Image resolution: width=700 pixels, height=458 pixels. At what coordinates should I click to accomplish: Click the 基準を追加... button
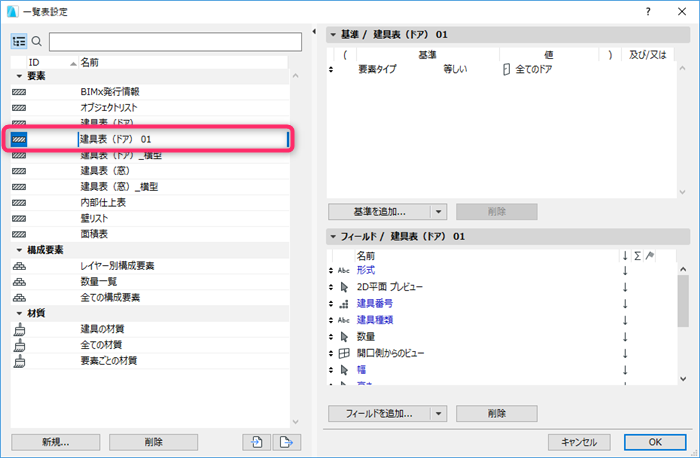[379, 212]
